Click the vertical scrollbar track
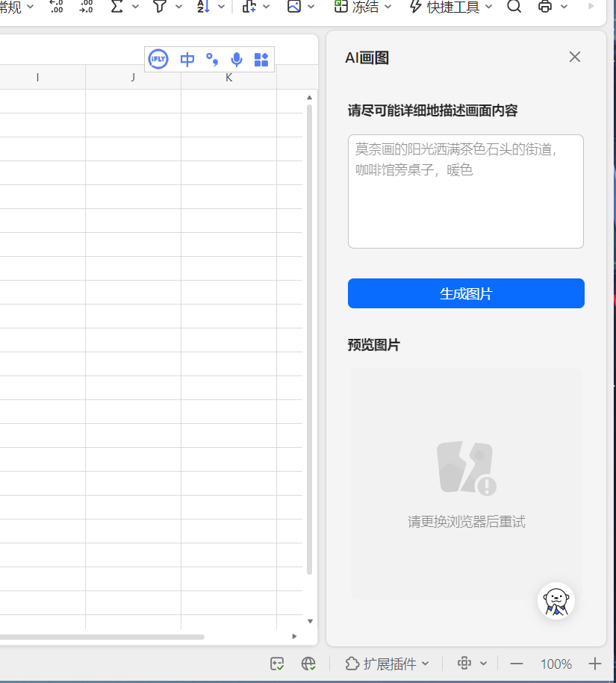Screen dimensions: 616x683 pos(309,340)
